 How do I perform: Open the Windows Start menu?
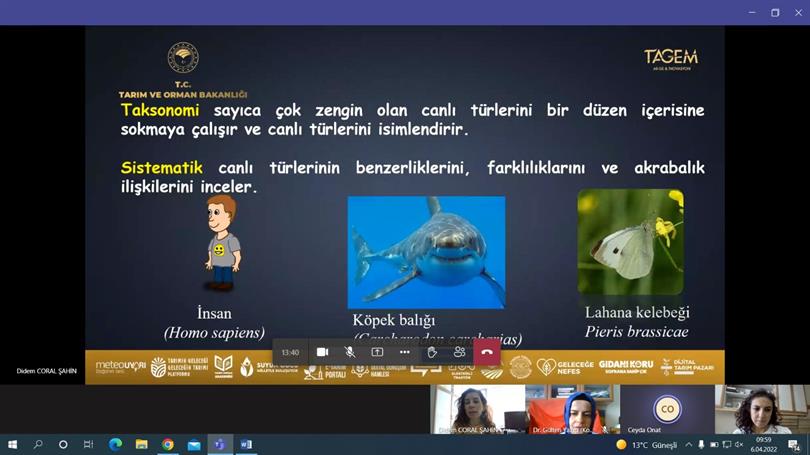pos(13,444)
